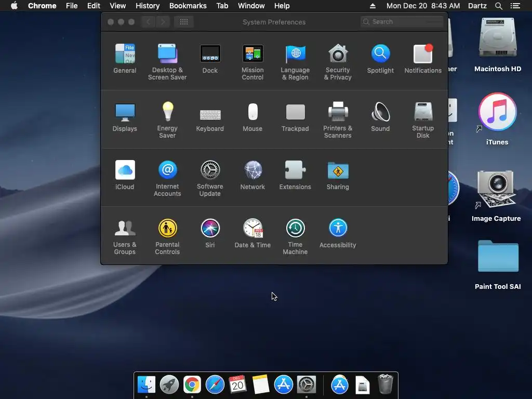
Task: Open Dock preferences
Action: click(210, 58)
